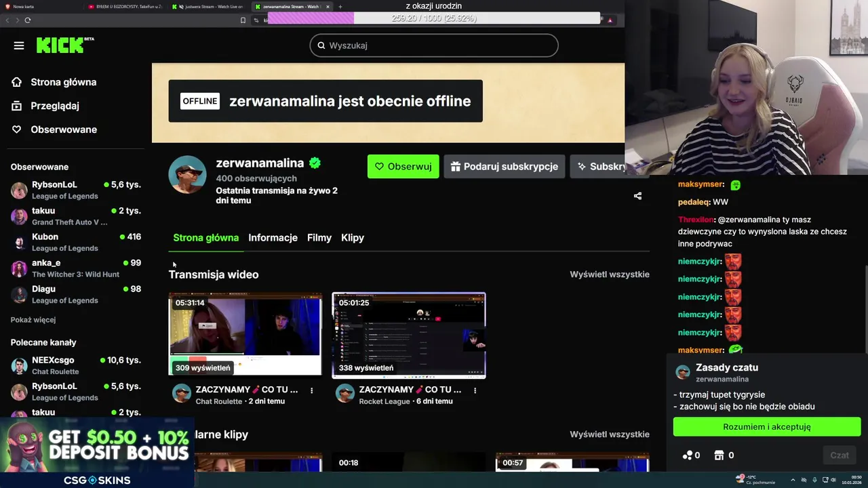Switch to the Filmy tab
Image resolution: width=868 pixels, height=488 pixels.
[319, 238]
